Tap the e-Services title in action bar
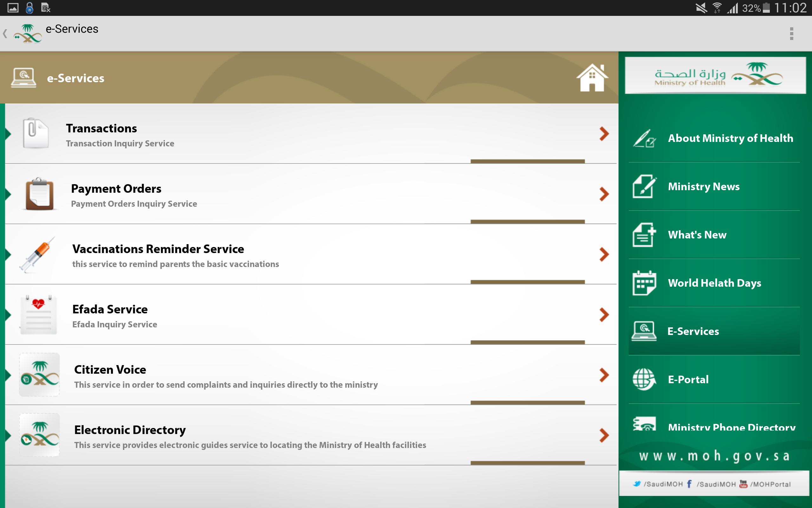Image resolution: width=812 pixels, height=508 pixels. tap(72, 29)
